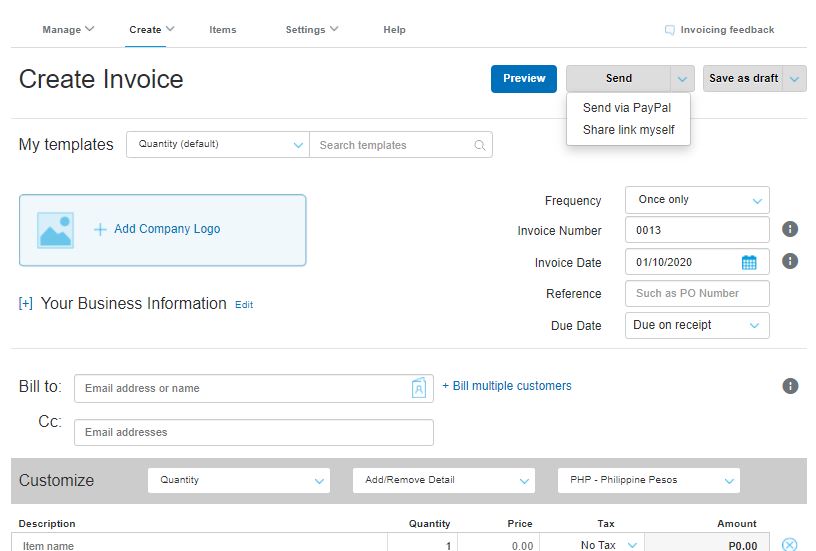Expand Your Business Information section
Image resolution: width=816 pixels, height=551 pixels.
(x=26, y=304)
